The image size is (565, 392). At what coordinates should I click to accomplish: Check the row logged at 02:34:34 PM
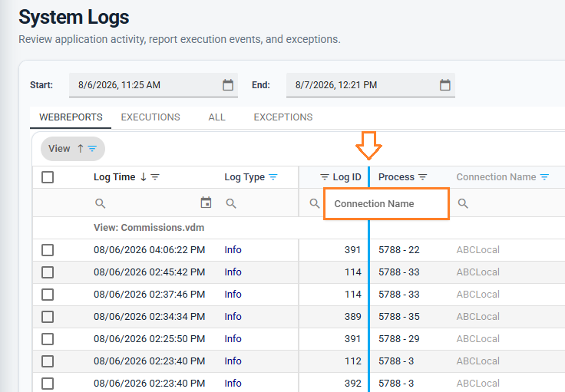click(48, 317)
